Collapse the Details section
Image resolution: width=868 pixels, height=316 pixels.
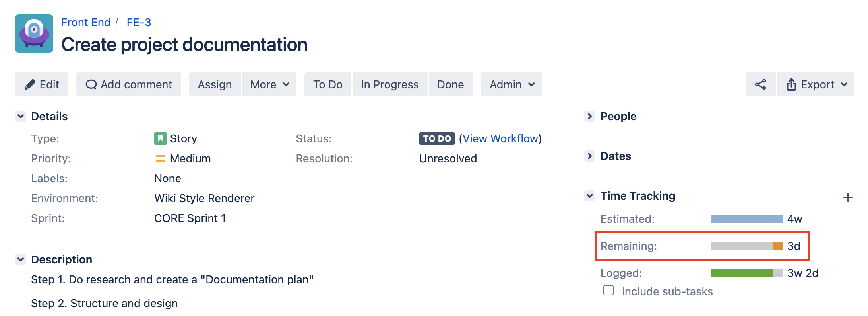click(21, 116)
